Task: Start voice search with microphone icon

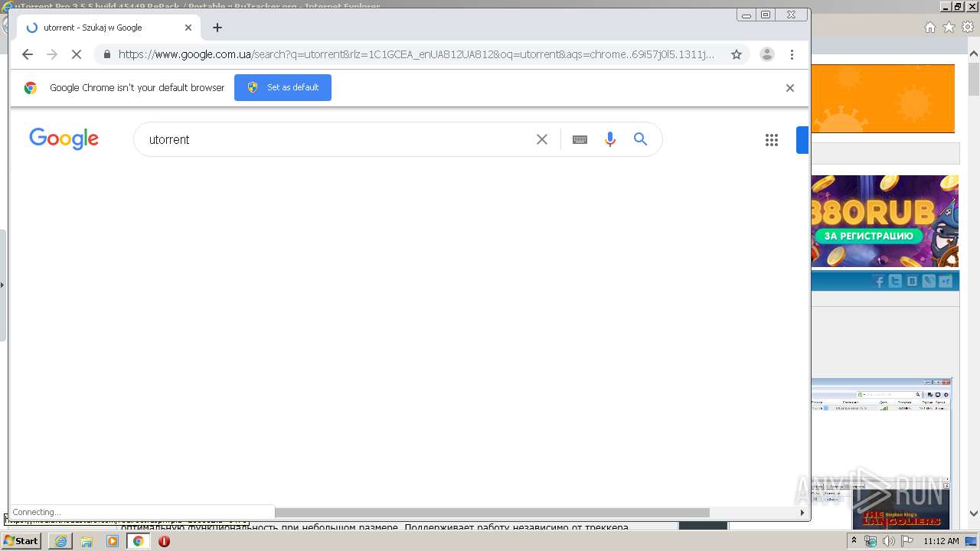Action: (610, 139)
